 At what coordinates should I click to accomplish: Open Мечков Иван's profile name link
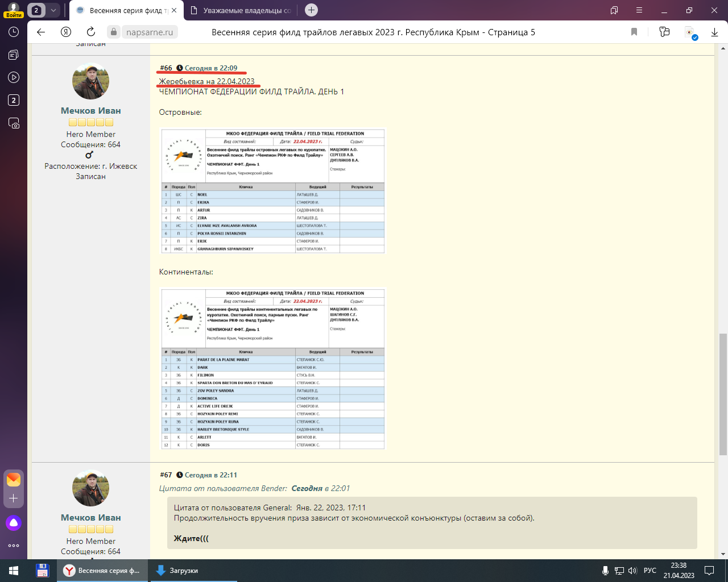point(91,111)
